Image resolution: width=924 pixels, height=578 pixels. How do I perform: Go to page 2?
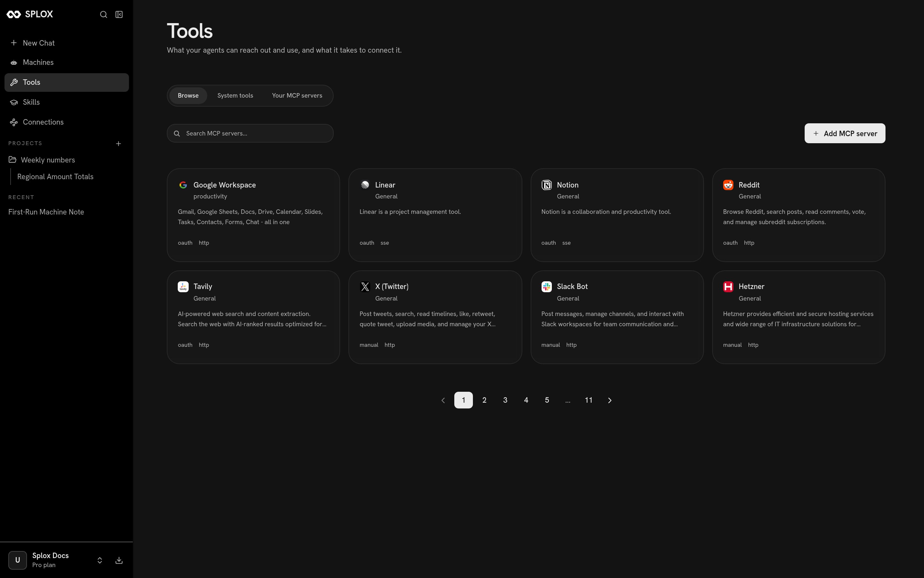(x=484, y=400)
